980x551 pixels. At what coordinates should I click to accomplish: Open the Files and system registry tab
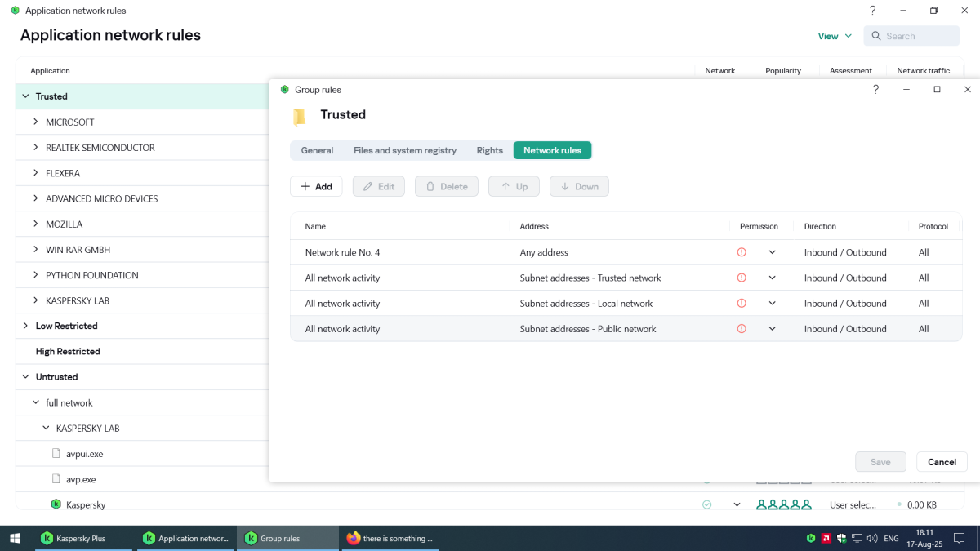tap(405, 150)
